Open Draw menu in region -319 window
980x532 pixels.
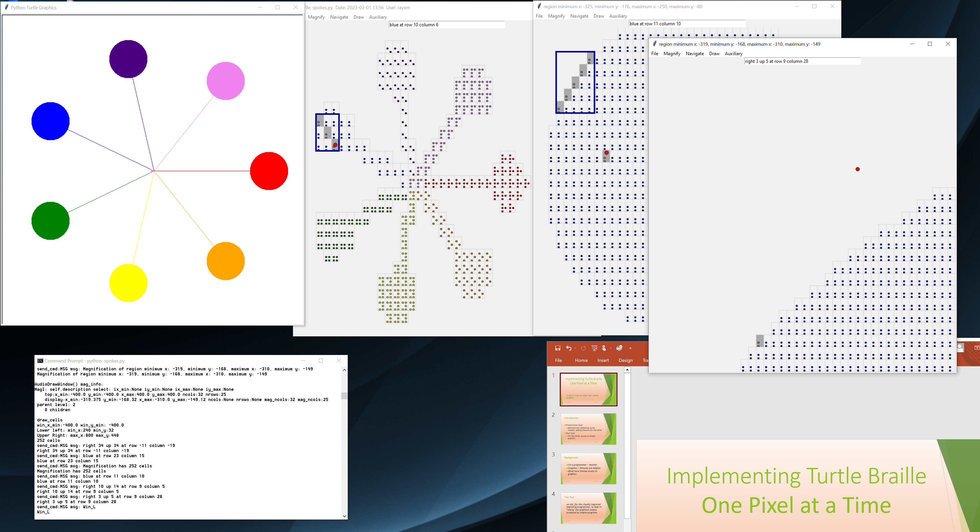(x=714, y=54)
